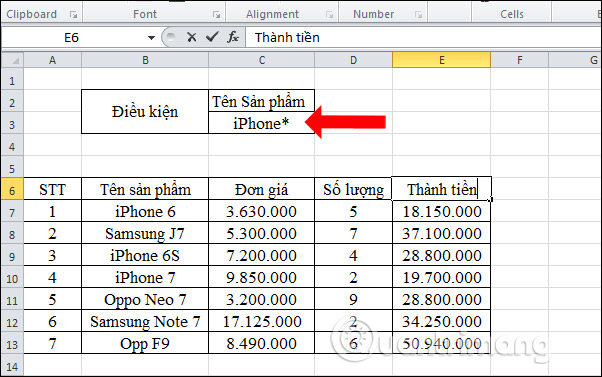
Task: Click the Điều kiện merged cell
Action: point(145,112)
